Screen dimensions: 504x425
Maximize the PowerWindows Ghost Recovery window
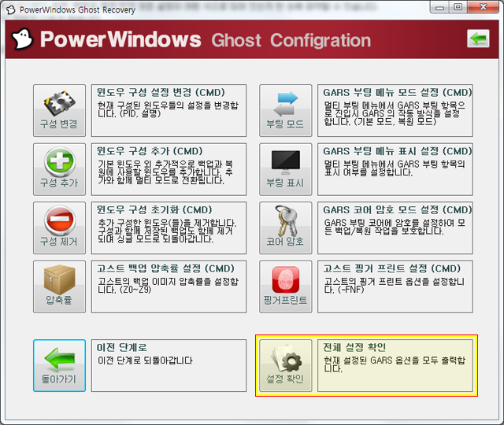458,7
